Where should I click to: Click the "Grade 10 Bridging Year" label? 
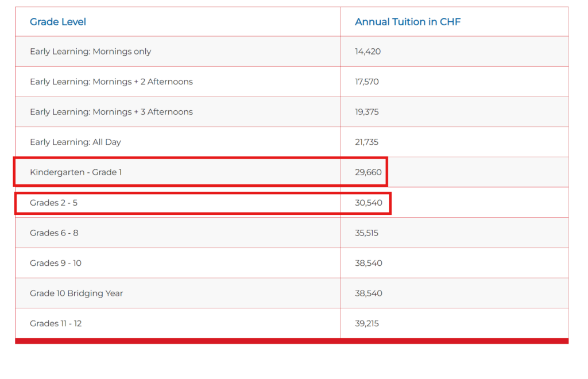(76, 293)
